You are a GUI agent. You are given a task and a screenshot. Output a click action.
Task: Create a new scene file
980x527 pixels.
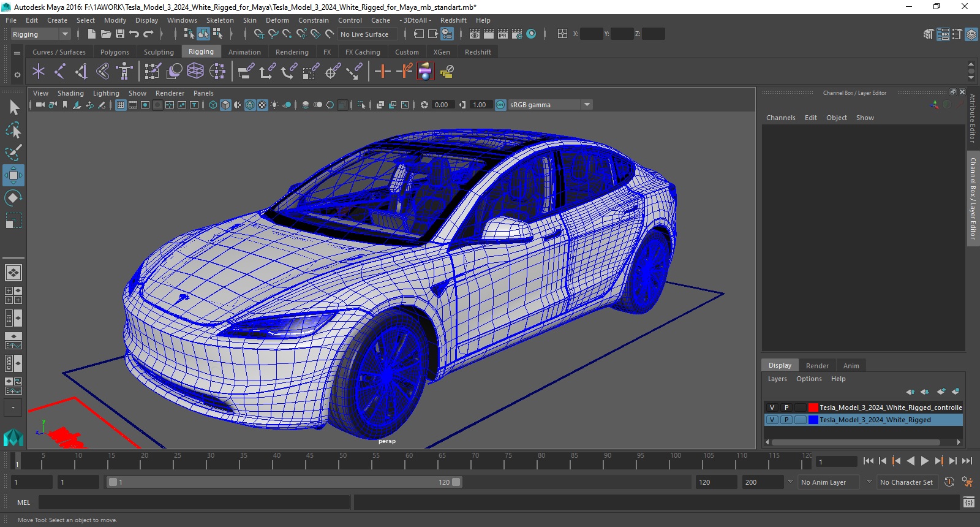(x=91, y=34)
